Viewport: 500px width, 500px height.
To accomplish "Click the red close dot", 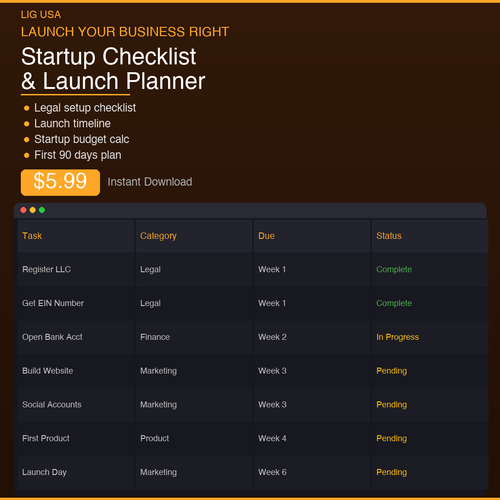I will (x=23, y=210).
